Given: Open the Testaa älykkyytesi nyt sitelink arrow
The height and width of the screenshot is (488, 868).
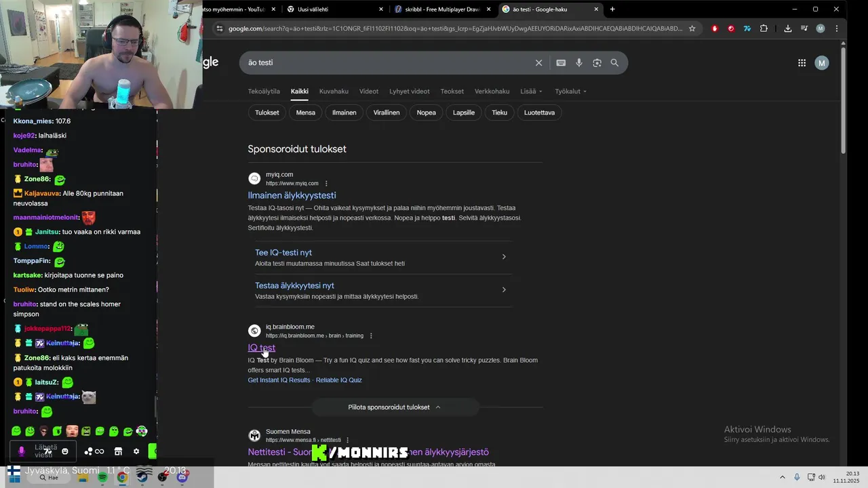Looking at the screenshot, I should (x=504, y=290).
